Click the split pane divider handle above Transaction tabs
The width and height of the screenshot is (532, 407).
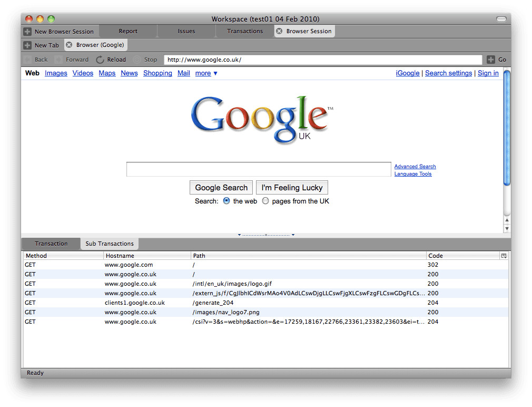coord(266,235)
